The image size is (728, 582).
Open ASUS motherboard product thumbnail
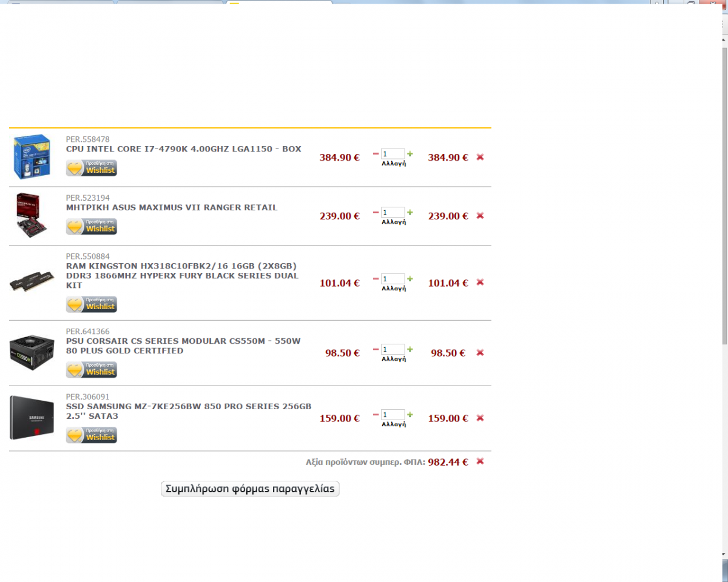point(32,215)
